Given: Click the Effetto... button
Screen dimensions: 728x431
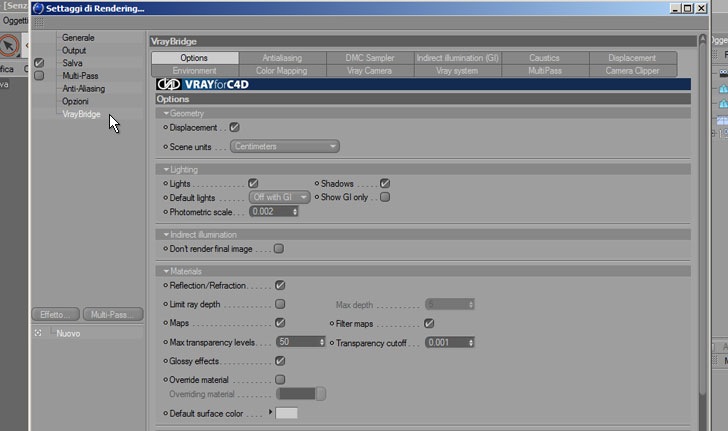Looking at the screenshot, I should pos(55,314).
